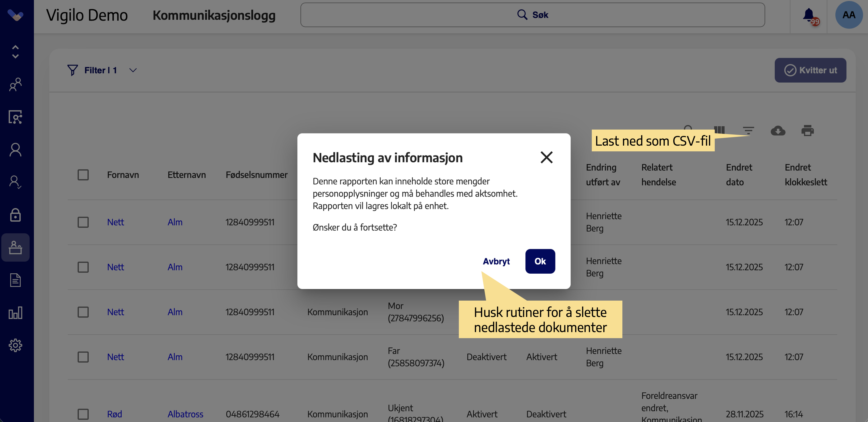Check the second Nett Alm row checkbox
The height and width of the screenshot is (422, 868).
click(83, 267)
